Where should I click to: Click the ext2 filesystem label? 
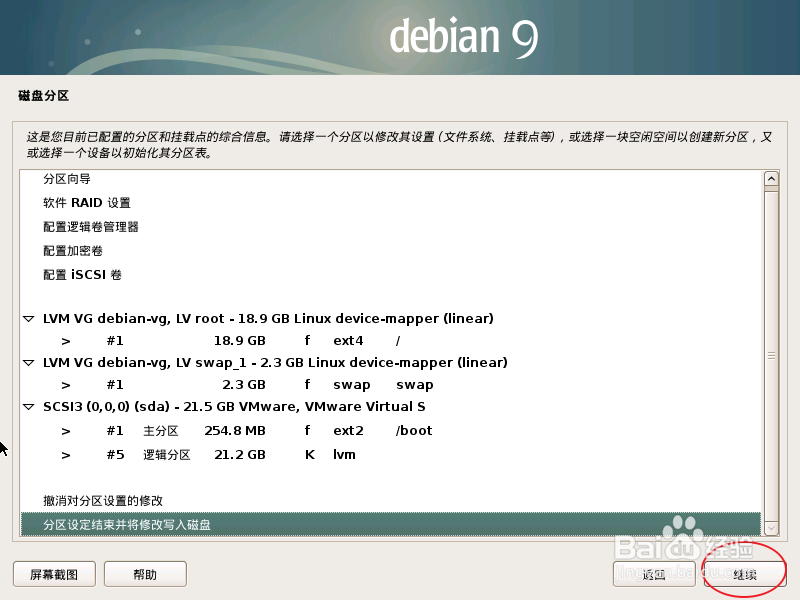click(x=348, y=431)
